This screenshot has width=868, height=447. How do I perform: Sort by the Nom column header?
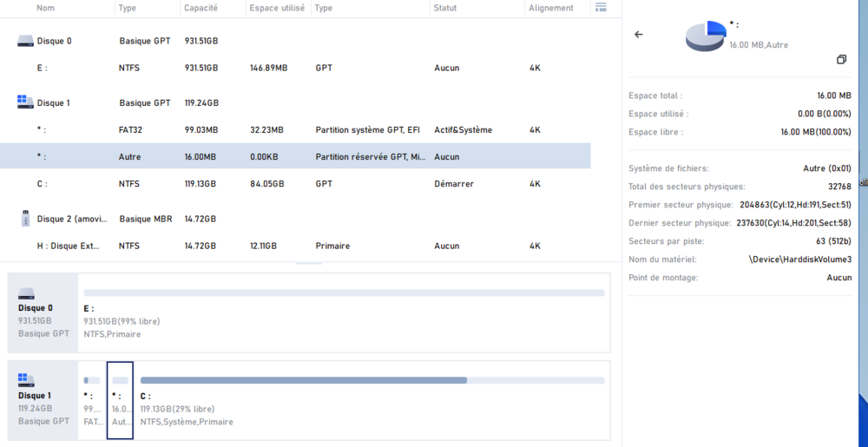coord(45,8)
